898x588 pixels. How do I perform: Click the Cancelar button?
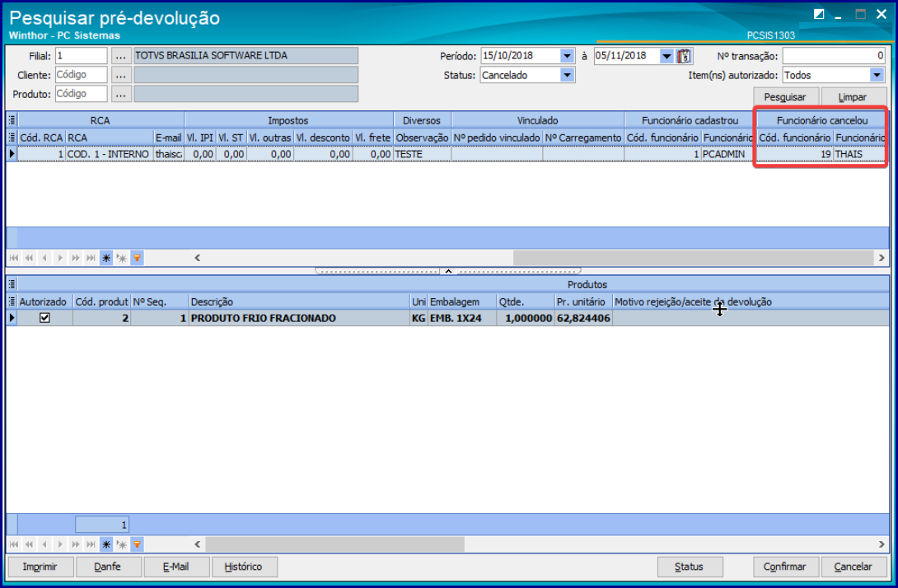pyautogui.click(x=854, y=567)
